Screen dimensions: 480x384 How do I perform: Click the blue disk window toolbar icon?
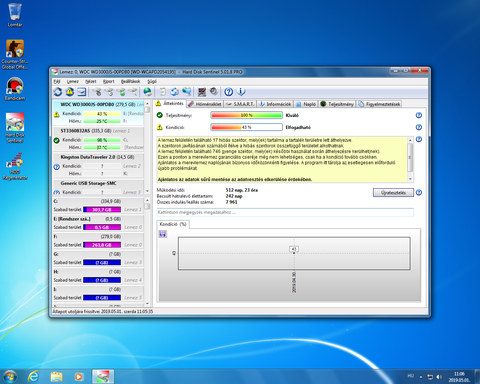82,92
